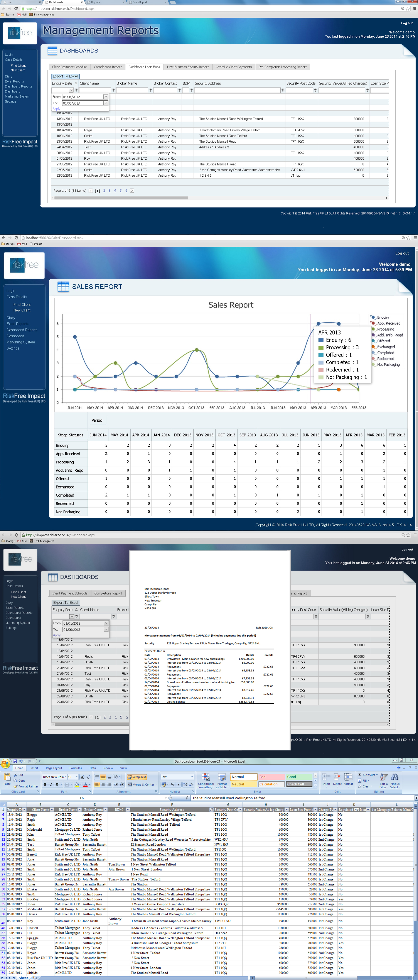
Task: Open Marketing System link in Sales Report sidebar
Action: click(x=20, y=342)
